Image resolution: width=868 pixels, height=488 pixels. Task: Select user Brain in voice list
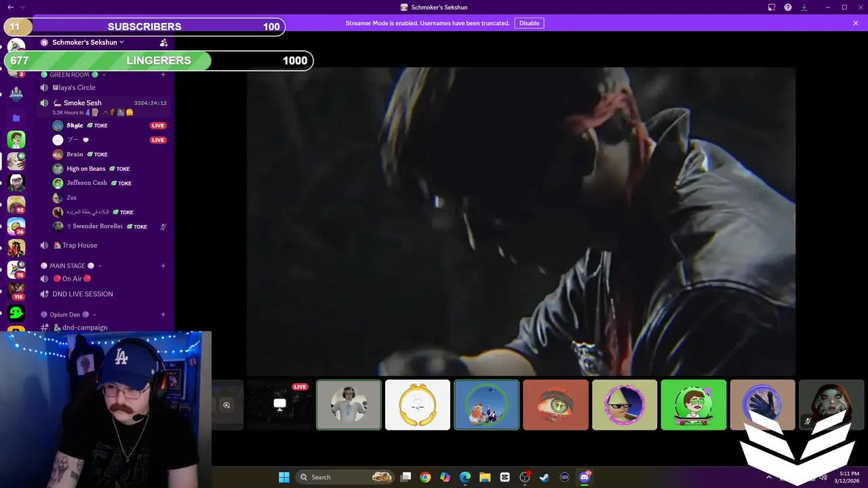pyautogui.click(x=75, y=155)
